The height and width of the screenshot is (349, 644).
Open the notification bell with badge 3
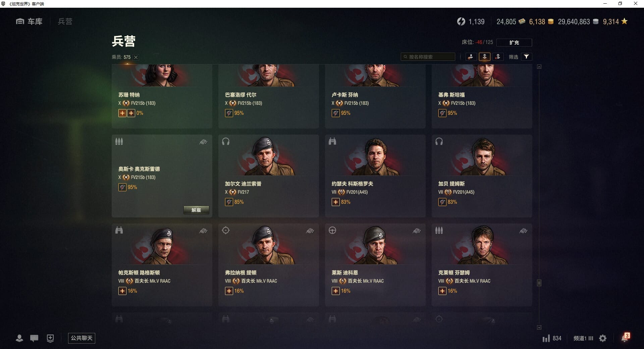pos(625,337)
